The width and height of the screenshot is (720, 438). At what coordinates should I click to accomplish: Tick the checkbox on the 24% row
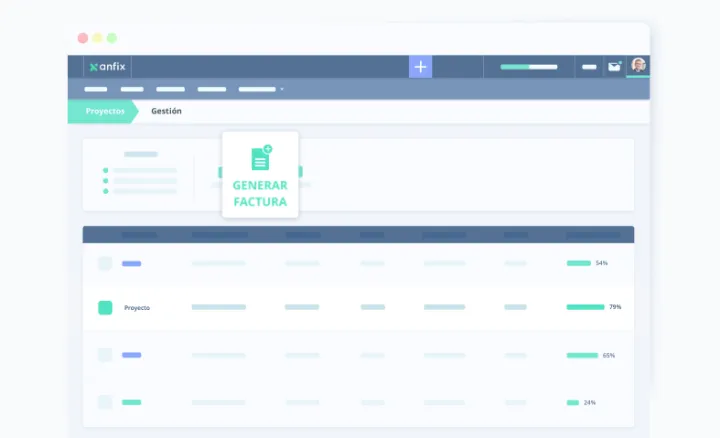[x=105, y=402]
